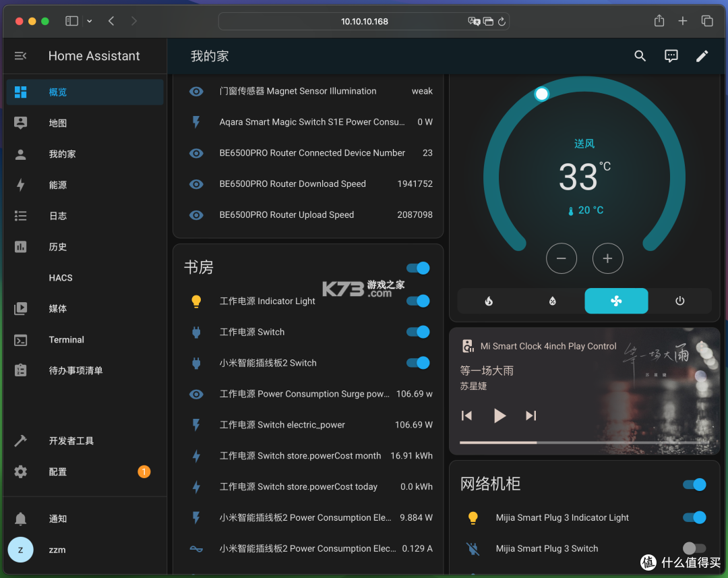Click 工作电源 Indicator Light bulb icon
The image size is (728, 578).
pos(196,301)
